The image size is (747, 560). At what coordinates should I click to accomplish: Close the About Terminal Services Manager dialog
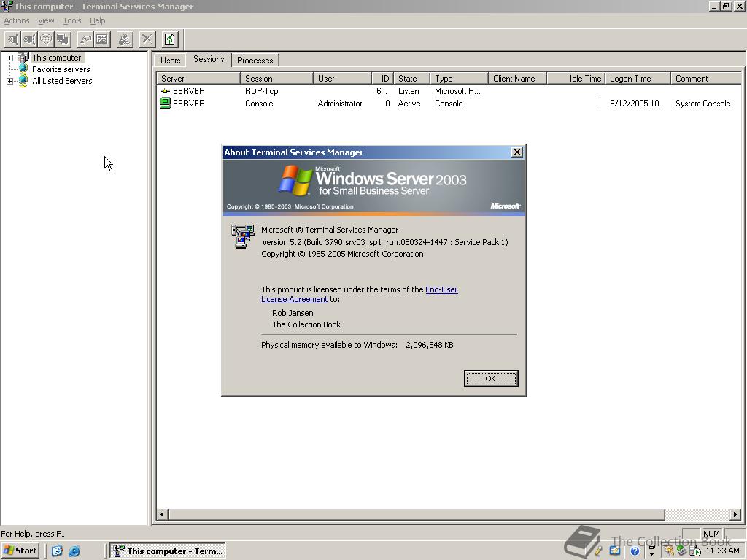point(517,152)
